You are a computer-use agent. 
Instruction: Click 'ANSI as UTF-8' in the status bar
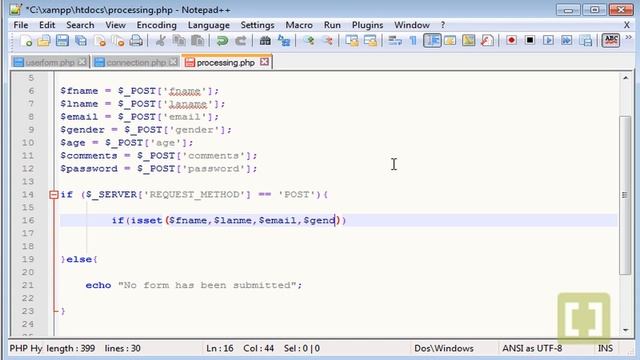pyautogui.click(x=532, y=348)
